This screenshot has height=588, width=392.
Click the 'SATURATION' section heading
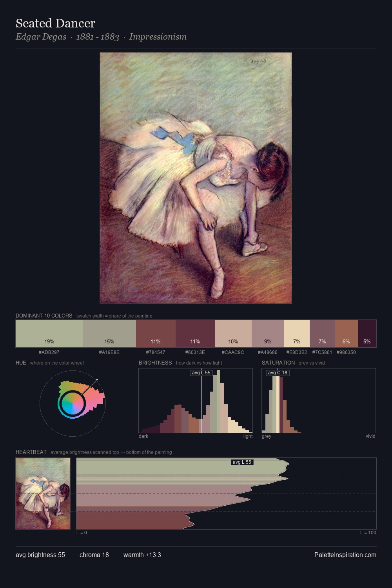[x=278, y=363]
